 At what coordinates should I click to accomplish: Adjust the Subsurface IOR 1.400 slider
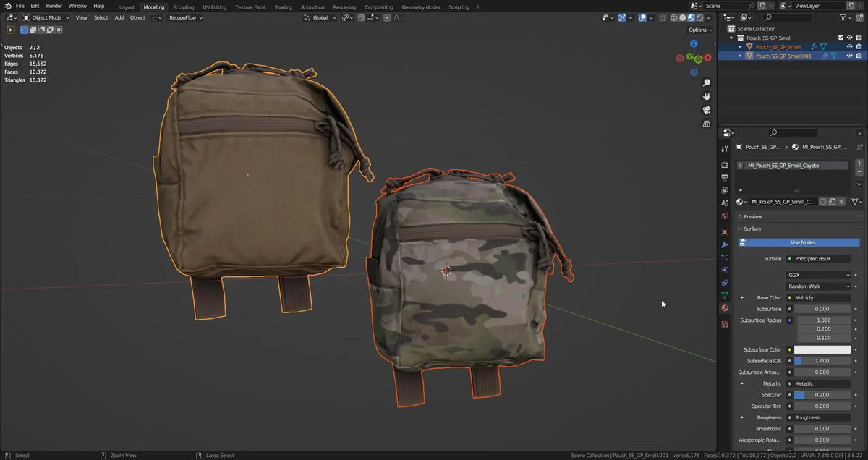coord(822,360)
